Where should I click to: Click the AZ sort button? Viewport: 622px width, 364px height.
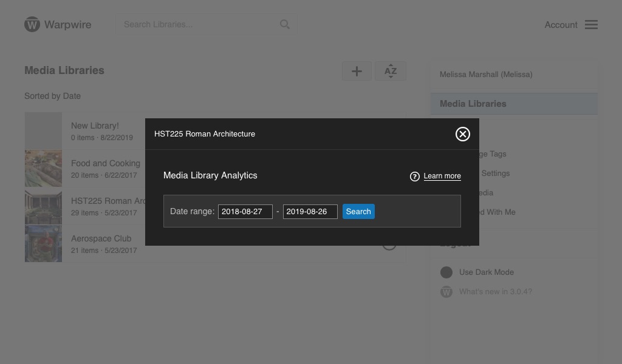pyautogui.click(x=391, y=72)
